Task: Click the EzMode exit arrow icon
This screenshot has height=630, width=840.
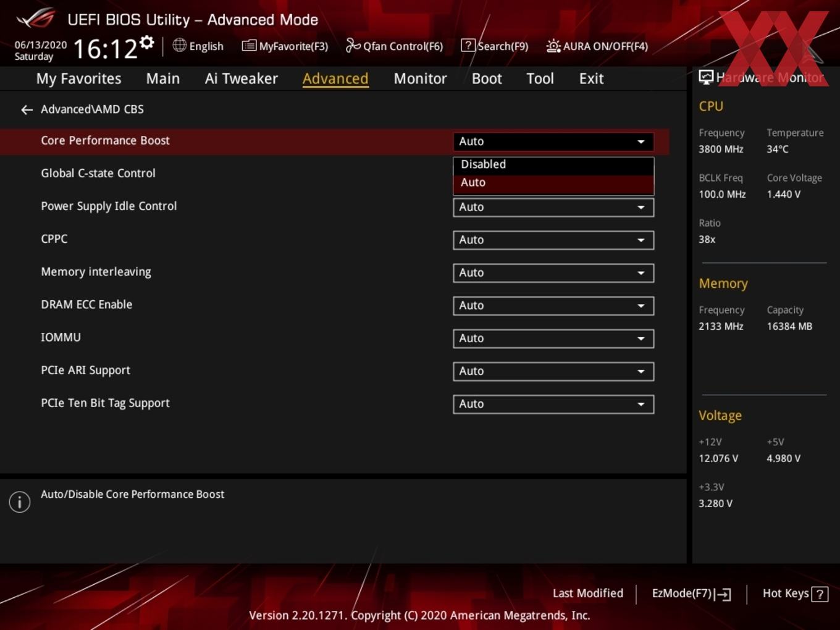Action: pos(723,594)
